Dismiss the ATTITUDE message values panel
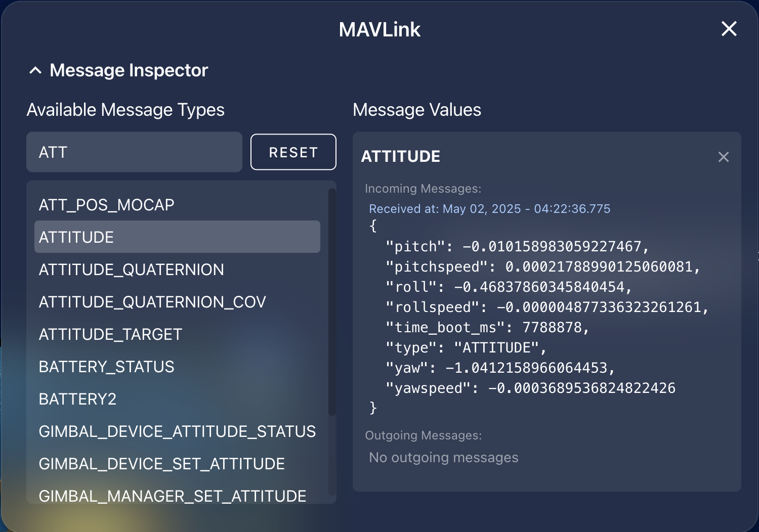 click(x=723, y=157)
